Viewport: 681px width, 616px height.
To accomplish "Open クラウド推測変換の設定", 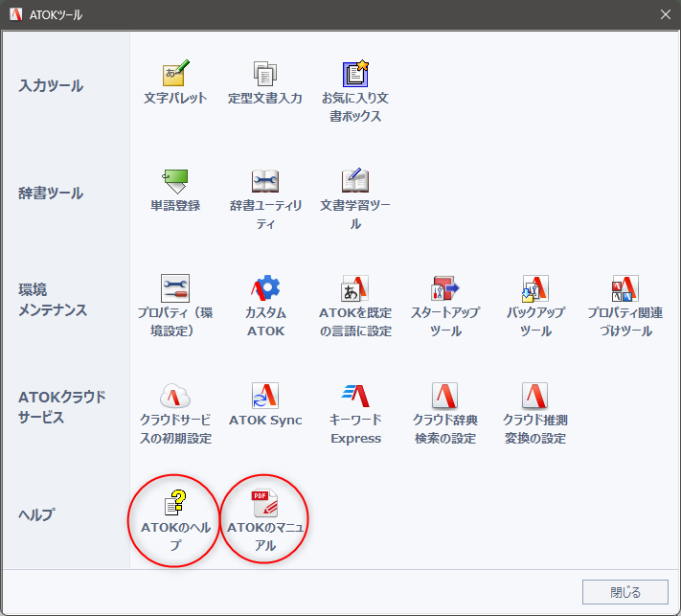I will click(x=535, y=414).
